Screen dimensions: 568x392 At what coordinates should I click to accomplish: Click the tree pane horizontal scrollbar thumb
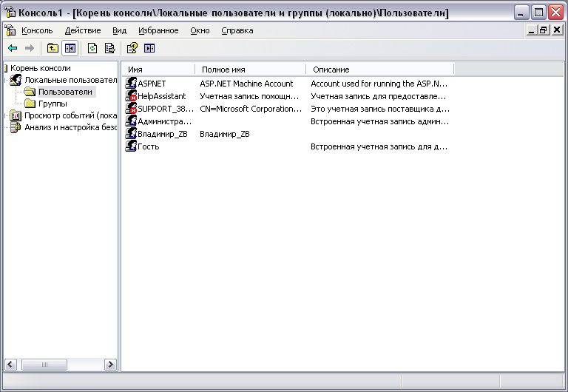point(44,365)
